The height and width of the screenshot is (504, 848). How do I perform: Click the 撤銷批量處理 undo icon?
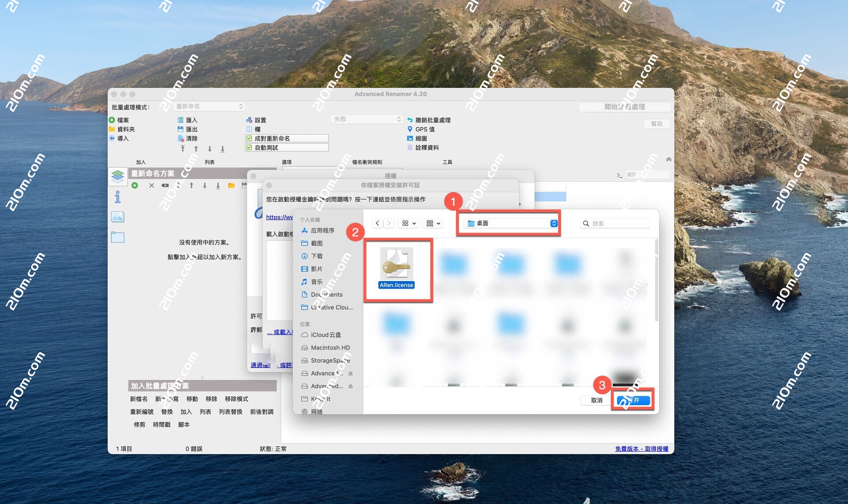tap(410, 120)
